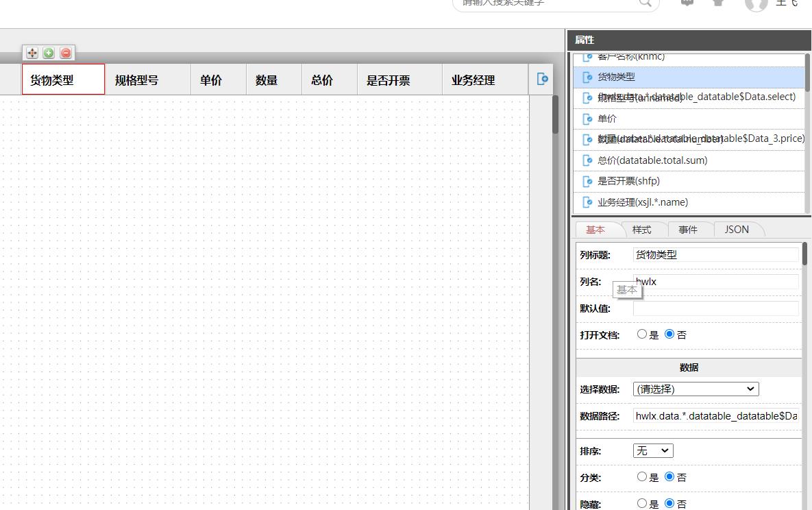The height and width of the screenshot is (510, 812).
Task: Click the move handle icon above 货物类型 column
Action: 32,53
